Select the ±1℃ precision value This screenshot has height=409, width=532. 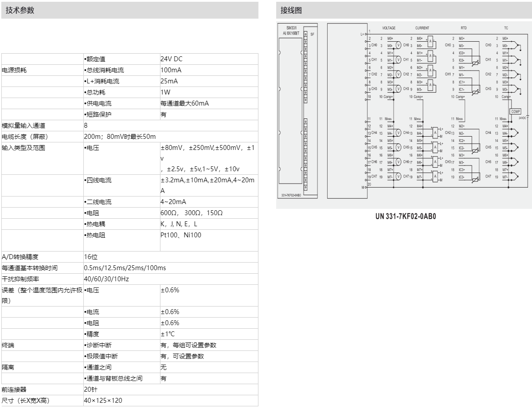[168, 334]
